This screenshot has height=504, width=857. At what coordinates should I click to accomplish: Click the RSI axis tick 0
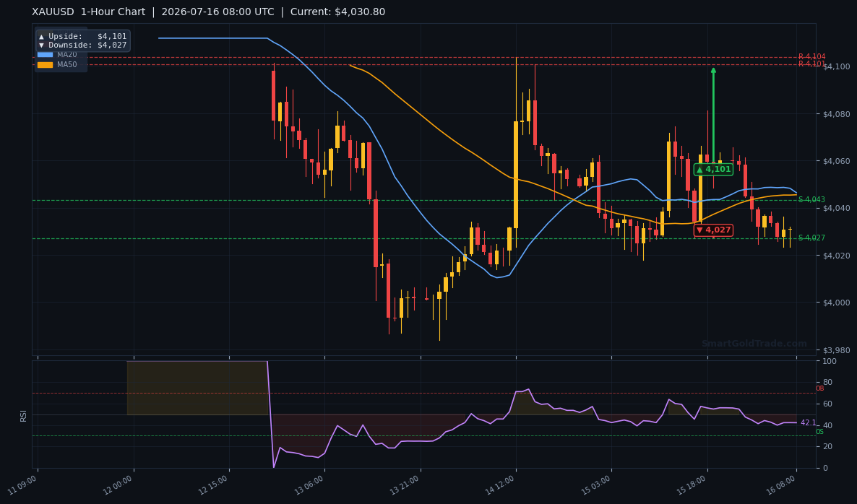(x=825, y=469)
